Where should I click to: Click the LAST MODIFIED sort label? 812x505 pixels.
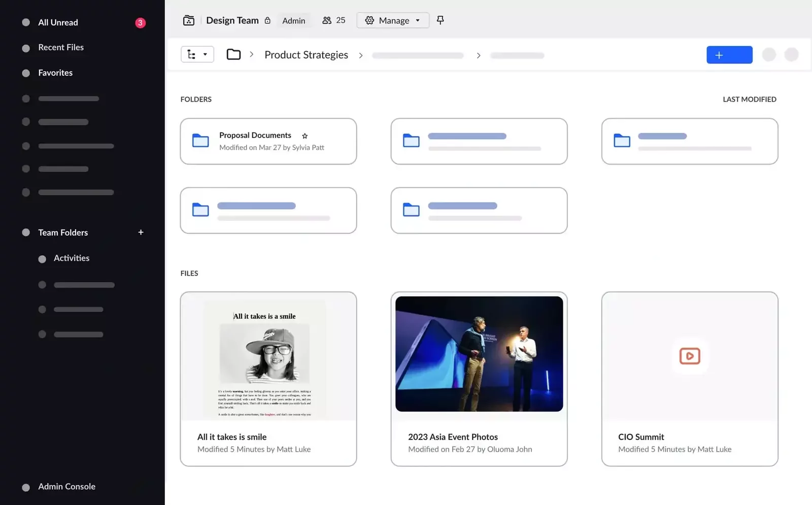[750, 99]
